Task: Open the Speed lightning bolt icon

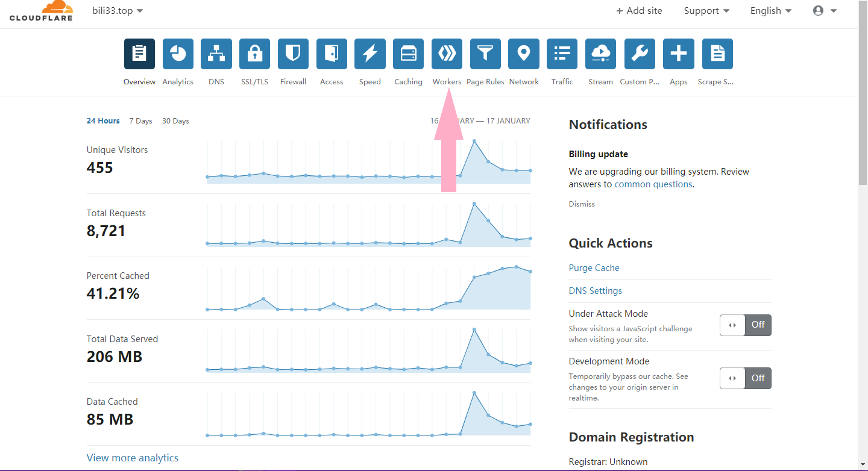Action: pos(370,54)
